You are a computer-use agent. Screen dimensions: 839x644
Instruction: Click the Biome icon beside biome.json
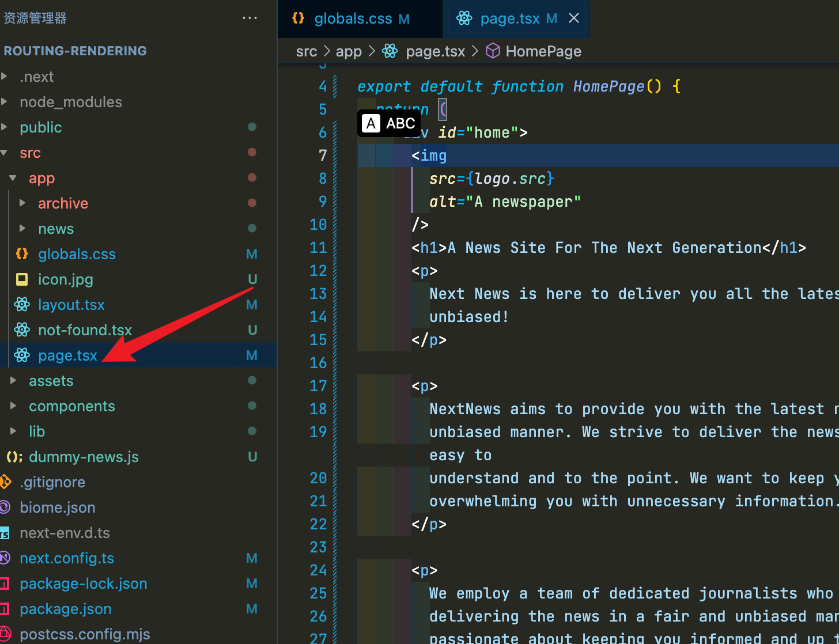click(x=5, y=507)
